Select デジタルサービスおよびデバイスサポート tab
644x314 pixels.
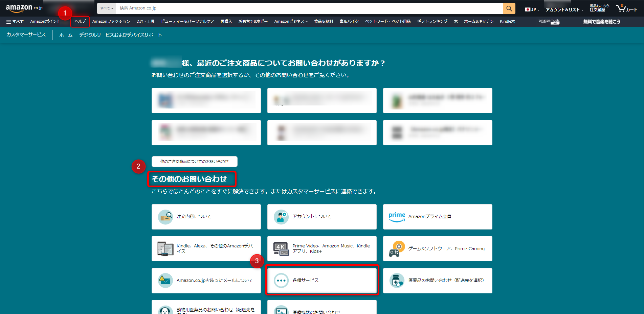pos(120,35)
